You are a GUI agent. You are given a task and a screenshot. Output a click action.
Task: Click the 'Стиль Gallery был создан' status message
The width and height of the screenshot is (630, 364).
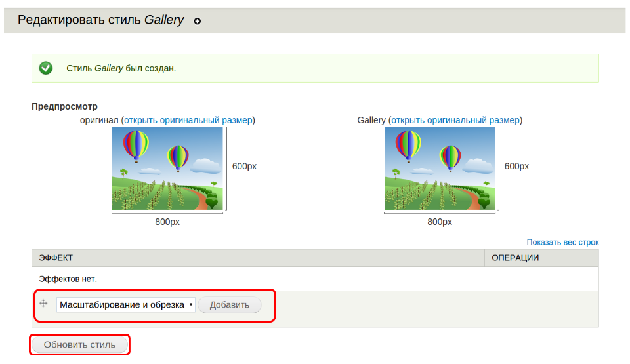(121, 68)
